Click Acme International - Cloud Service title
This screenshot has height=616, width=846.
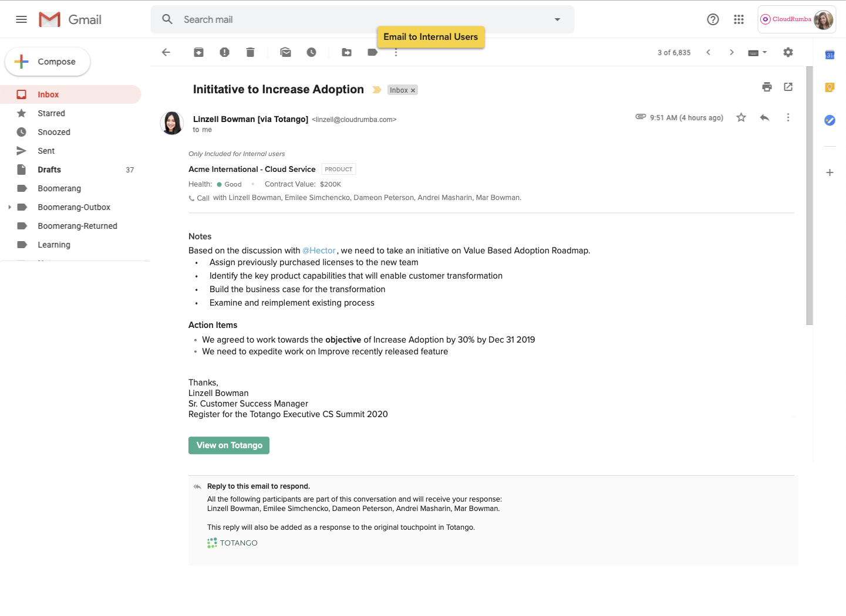[x=252, y=169]
